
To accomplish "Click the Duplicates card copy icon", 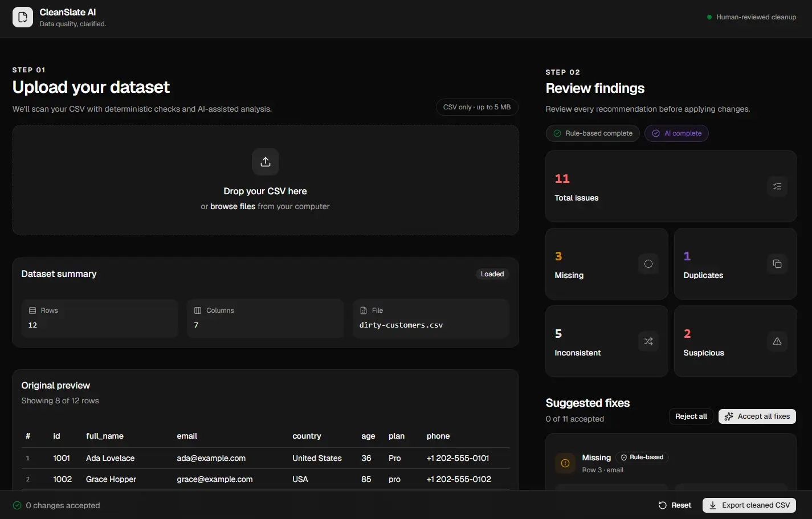I will point(777,264).
